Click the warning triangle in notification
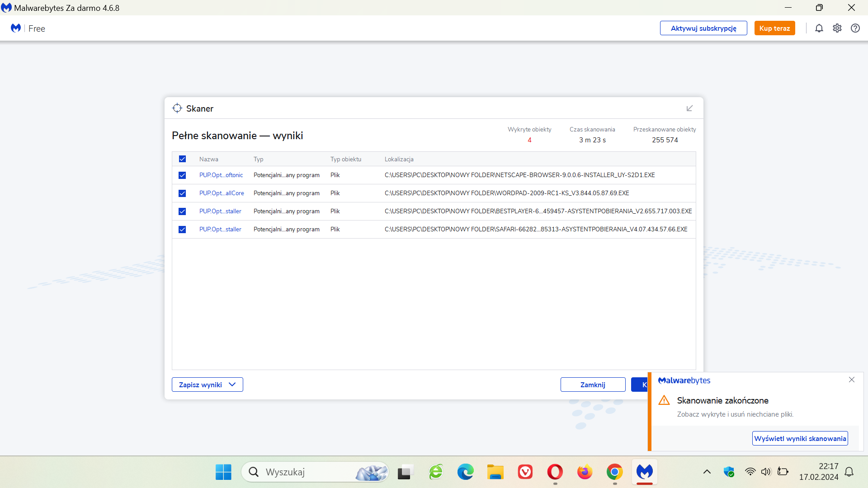This screenshot has width=868, height=488. point(664,400)
